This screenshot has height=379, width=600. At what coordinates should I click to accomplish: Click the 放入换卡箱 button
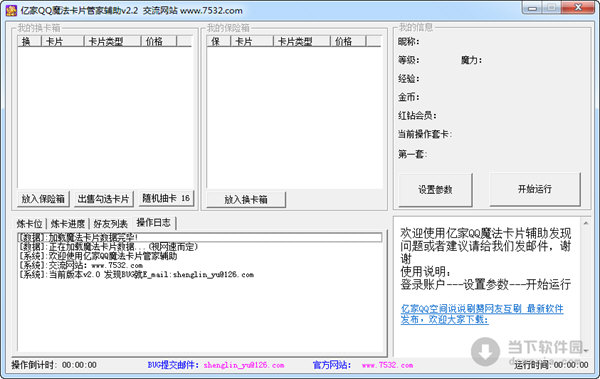point(246,199)
